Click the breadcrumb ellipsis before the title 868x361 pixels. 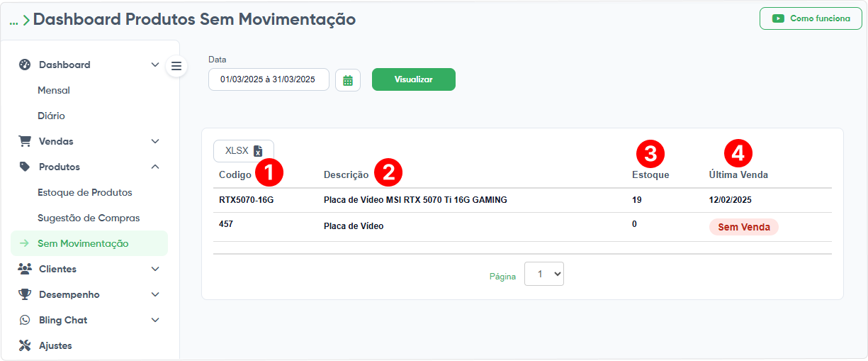(x=13, y=21)
